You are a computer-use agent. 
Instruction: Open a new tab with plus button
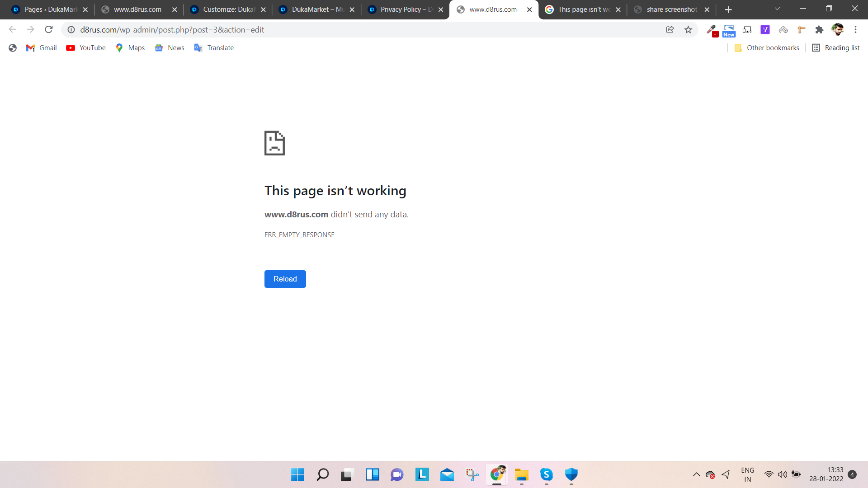click(728, 9)
